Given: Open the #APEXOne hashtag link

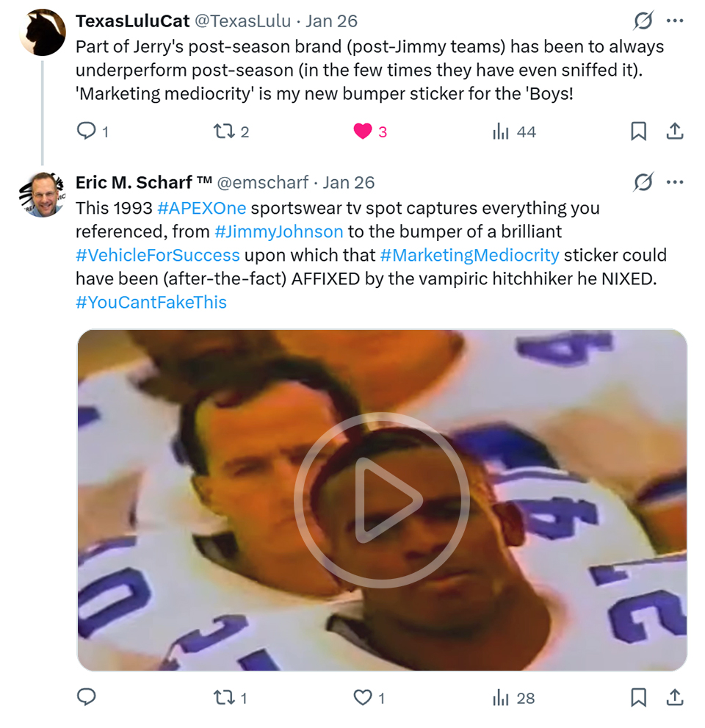Looking at the screenshot, I should (202, 208).
